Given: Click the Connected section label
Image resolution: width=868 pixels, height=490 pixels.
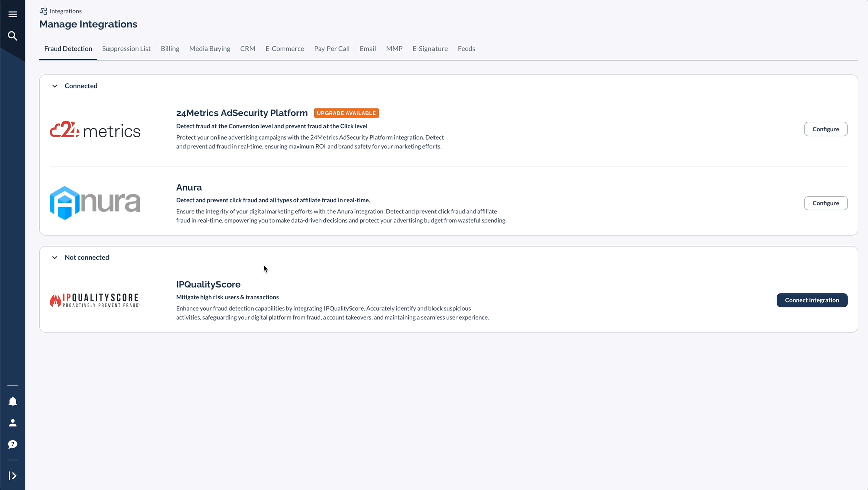Looking at the screenshot, I should [81, 86].
